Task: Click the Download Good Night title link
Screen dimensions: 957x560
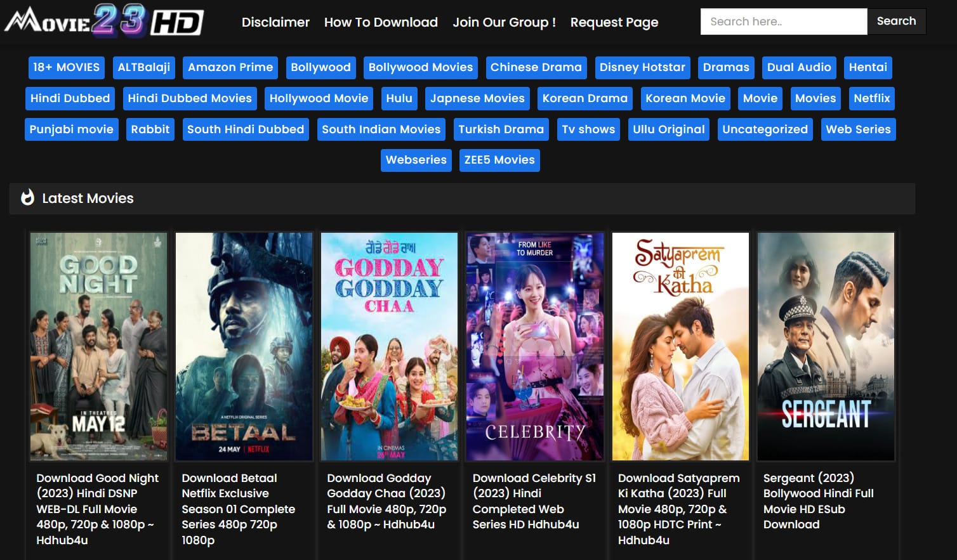Action: (x=98, y=509)
